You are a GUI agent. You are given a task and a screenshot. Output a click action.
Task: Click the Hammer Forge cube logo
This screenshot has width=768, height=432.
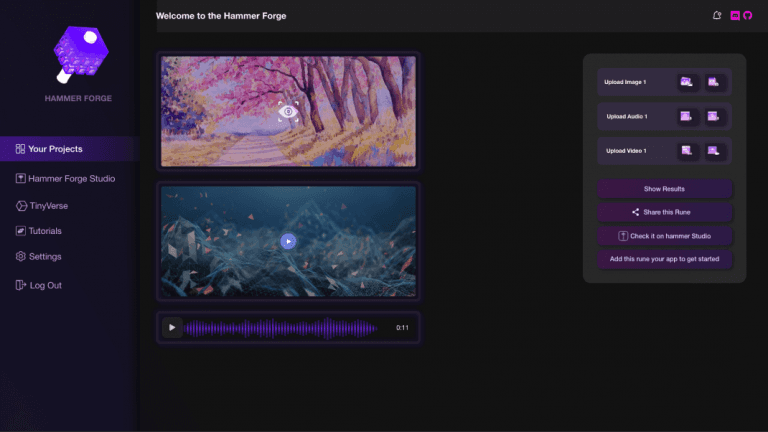[81, 54]
